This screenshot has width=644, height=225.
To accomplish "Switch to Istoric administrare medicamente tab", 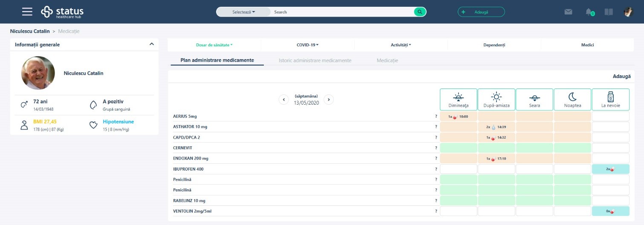I will [x=315, y=60].
